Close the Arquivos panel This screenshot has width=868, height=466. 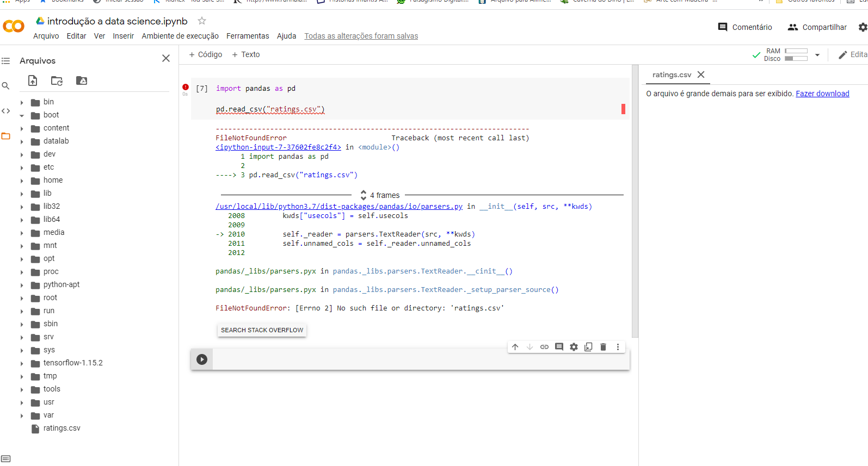[x=166, y=58]
